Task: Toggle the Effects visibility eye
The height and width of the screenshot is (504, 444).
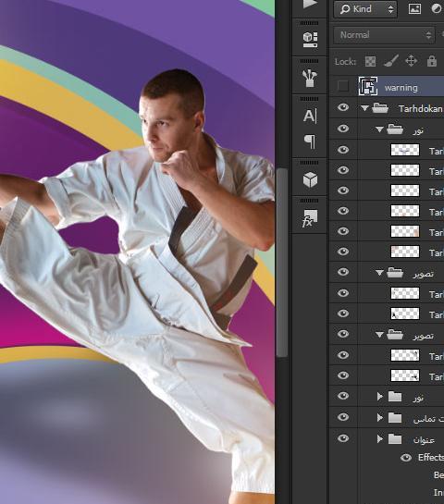Action: coord(406,458)
